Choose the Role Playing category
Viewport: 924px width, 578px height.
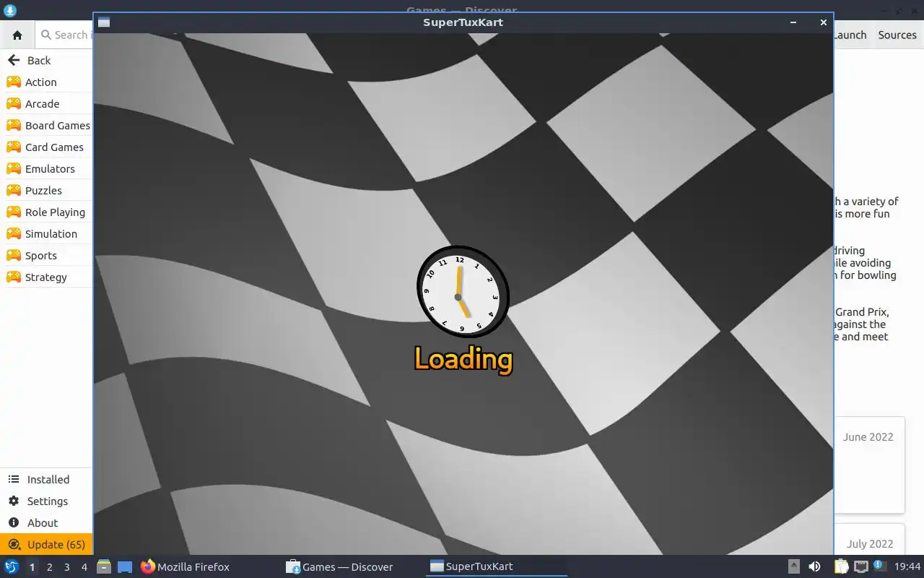[x=46, y=212]
